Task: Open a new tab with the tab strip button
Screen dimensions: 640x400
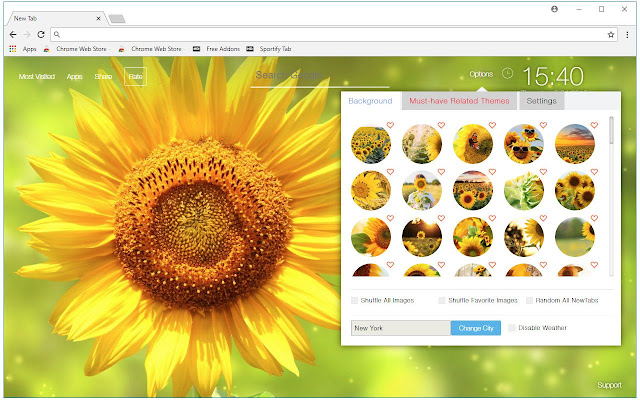Action: click(117, 19)
